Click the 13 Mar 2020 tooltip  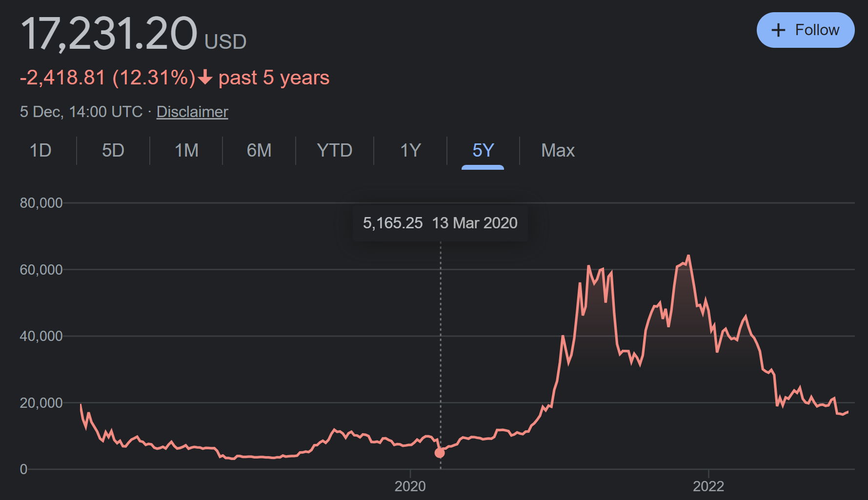(x=440, y=223)
